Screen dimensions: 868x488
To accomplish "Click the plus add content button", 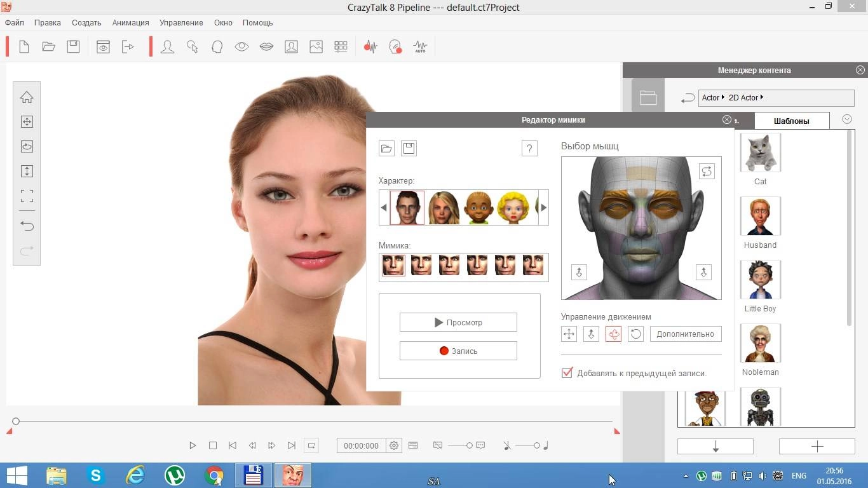I will click(817, 447).
